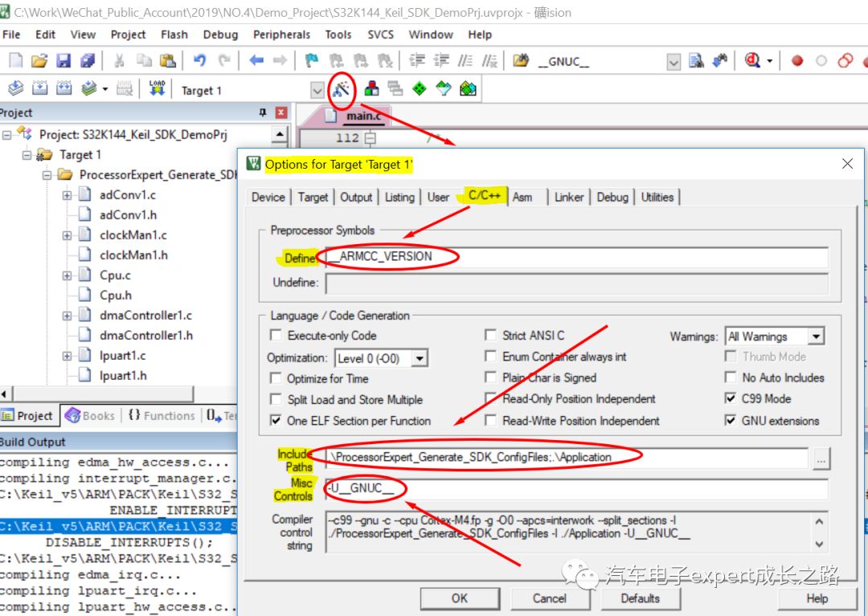Start debug session with the magnifier 'd' icon
The height and width of the screenshot is (616, 868).
coord(752,60)
